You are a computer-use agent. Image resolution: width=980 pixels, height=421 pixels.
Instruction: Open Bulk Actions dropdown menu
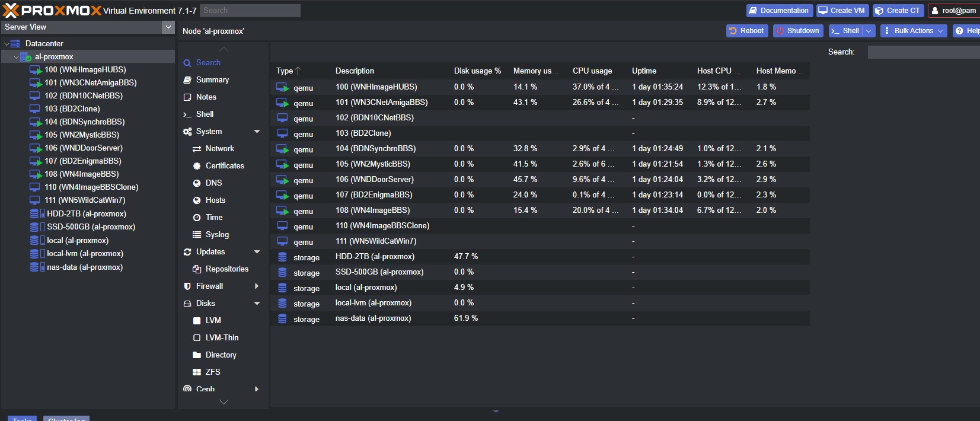click(x=913, y=31)
